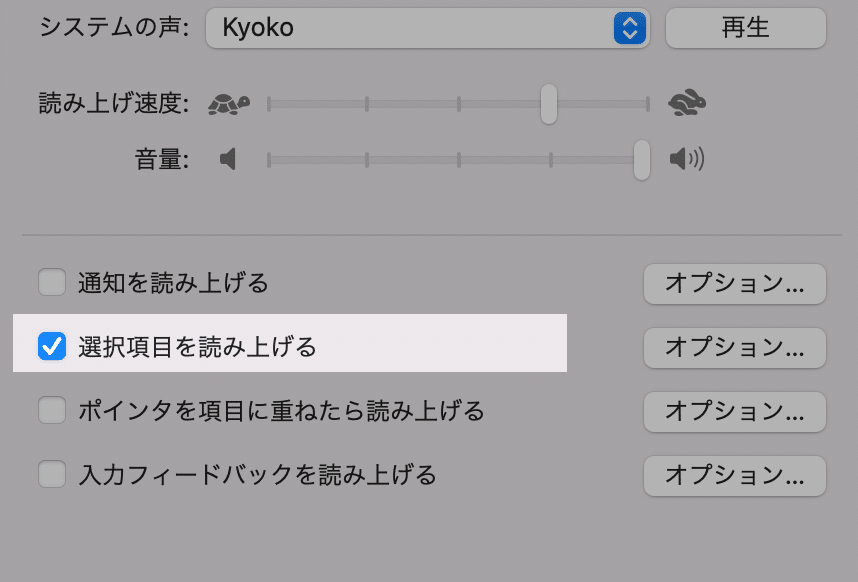Open the システムの声 Kyoko voice dropdown
This screenshot has height=582, width=858.
click(427, 27)
